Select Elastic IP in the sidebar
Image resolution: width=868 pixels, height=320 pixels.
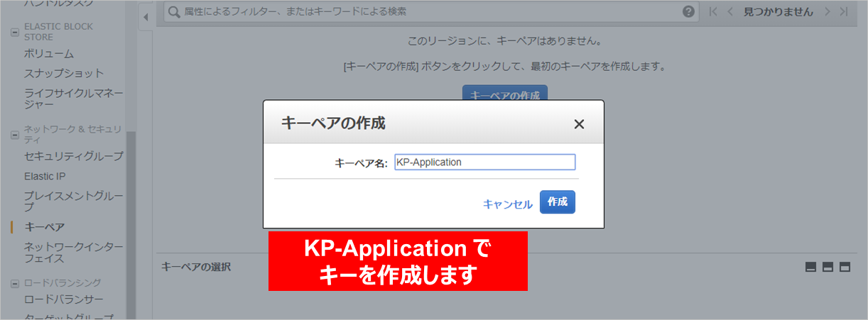click(45, 176)
